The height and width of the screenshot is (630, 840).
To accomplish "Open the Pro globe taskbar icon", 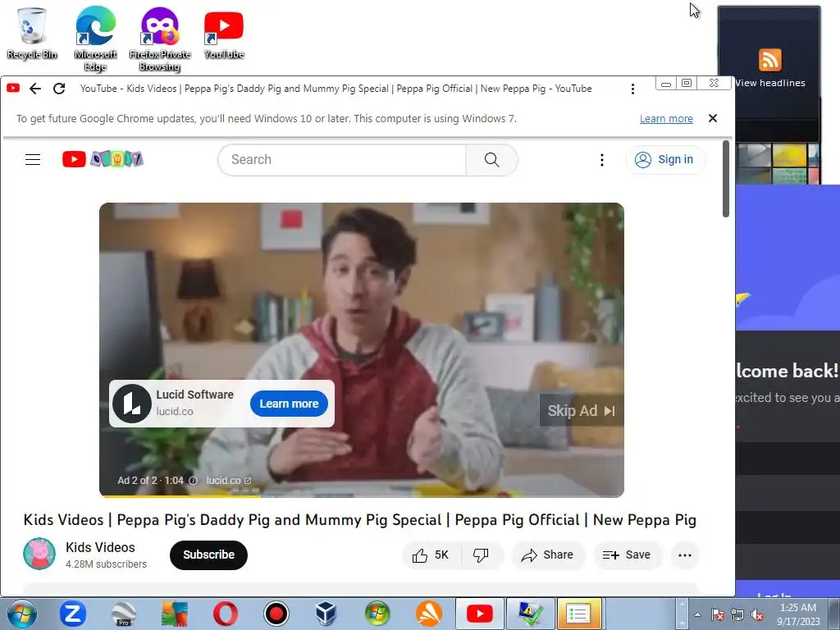I will tap(124, 614).
